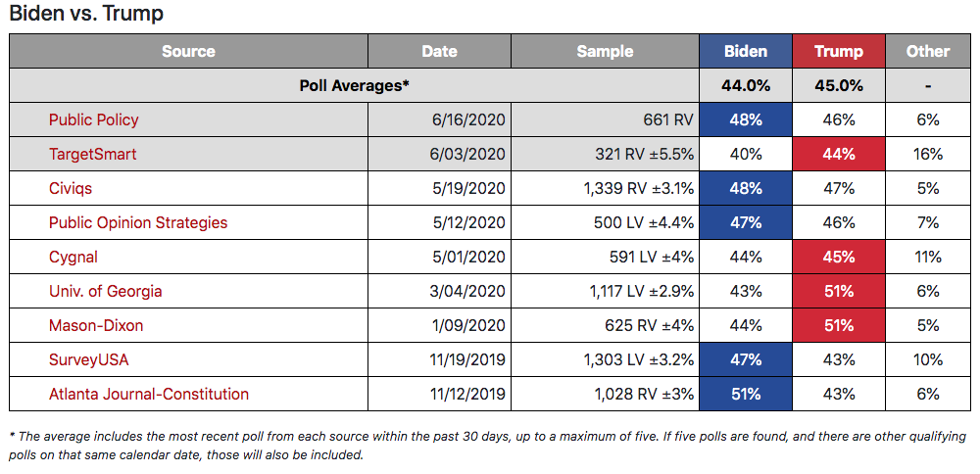980x474 pixels.
Task: Open the Atlanta Journal-Constitution poll link
Action: [149, 394]
